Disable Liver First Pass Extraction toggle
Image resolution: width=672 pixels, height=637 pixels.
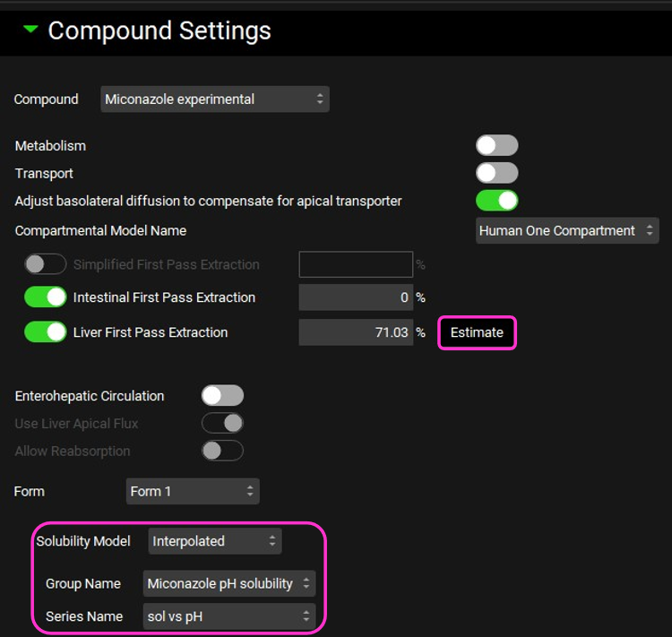[x=45, y=332]
